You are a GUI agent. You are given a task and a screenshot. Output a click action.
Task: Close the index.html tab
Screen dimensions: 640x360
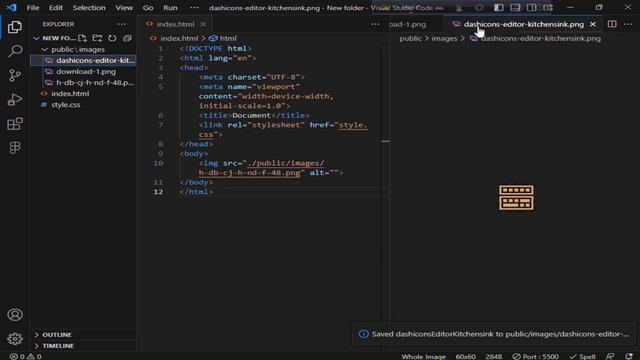tap(203, 24)
